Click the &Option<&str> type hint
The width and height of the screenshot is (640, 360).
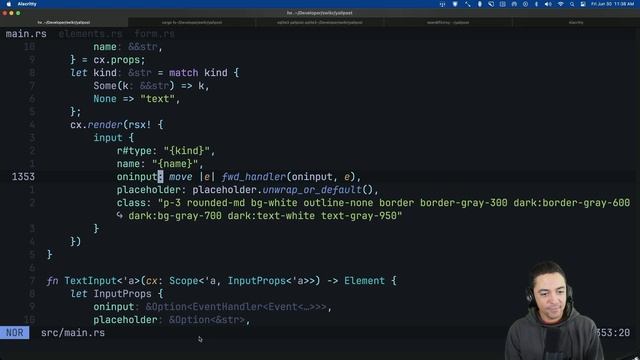[207, 320]
